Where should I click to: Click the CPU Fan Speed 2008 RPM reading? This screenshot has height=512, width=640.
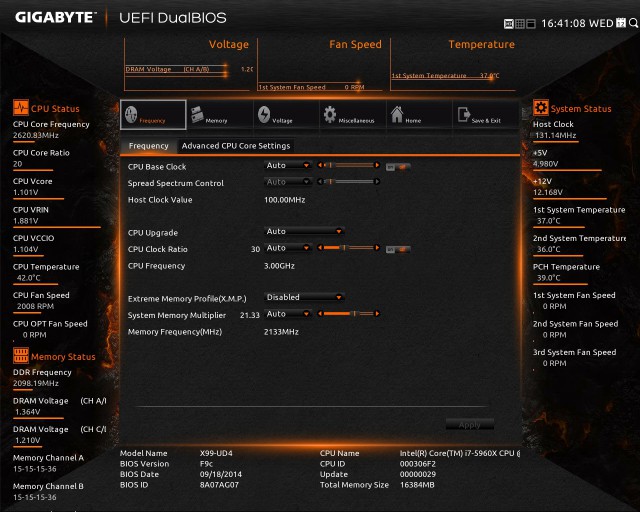click(x=35, y=306)
